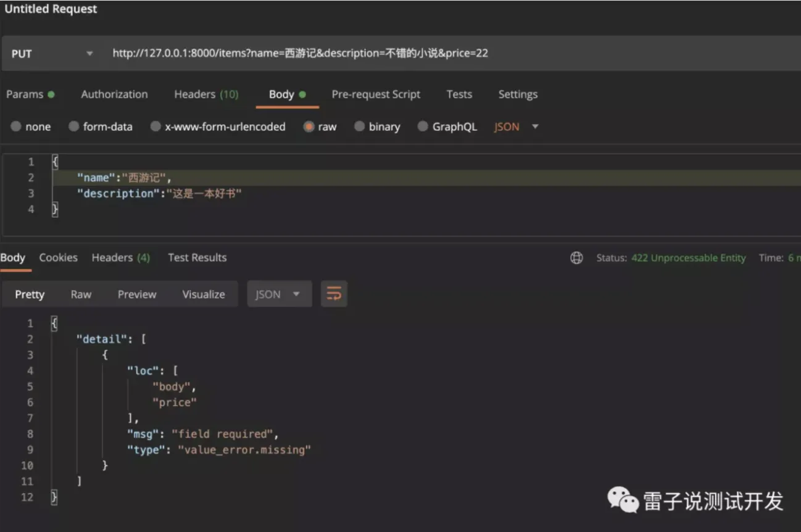Click the "value_error.missing" type value

(x=244, y=450)
